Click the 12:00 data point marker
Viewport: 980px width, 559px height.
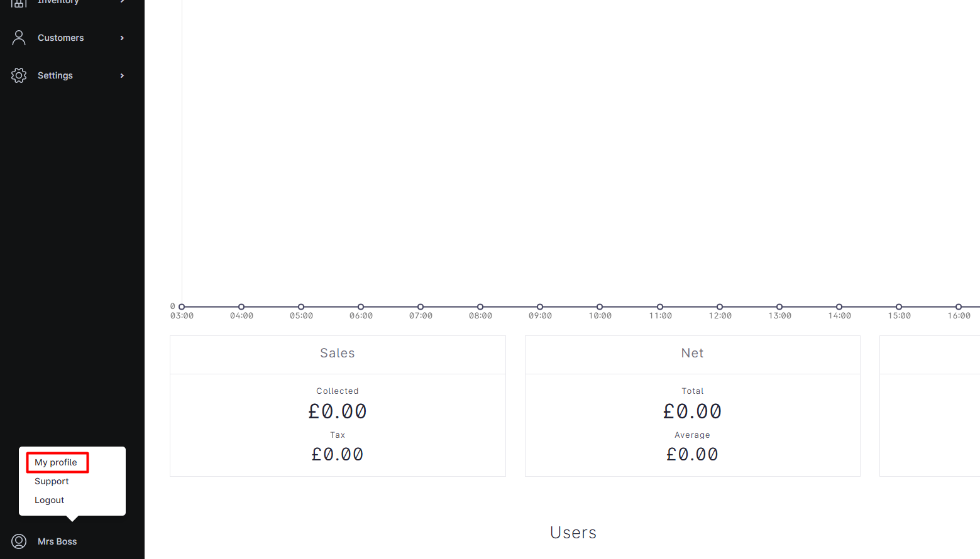pos(720,307)
